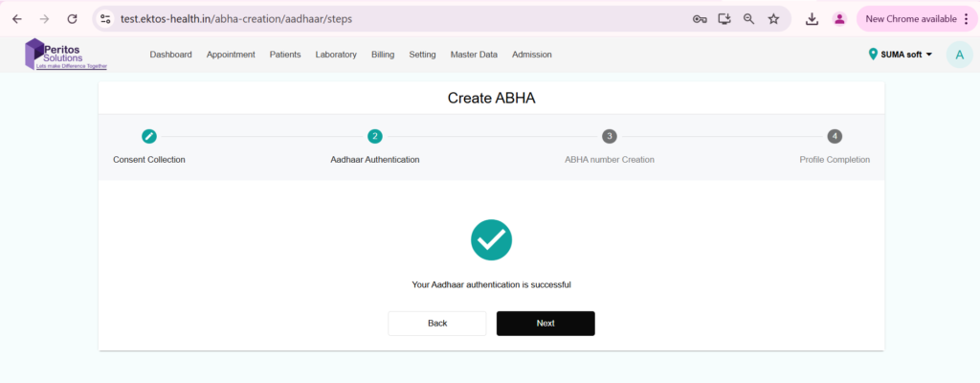View site information in address bar
The width and height of the screenshot is (980, 383).
pos(106,18)
